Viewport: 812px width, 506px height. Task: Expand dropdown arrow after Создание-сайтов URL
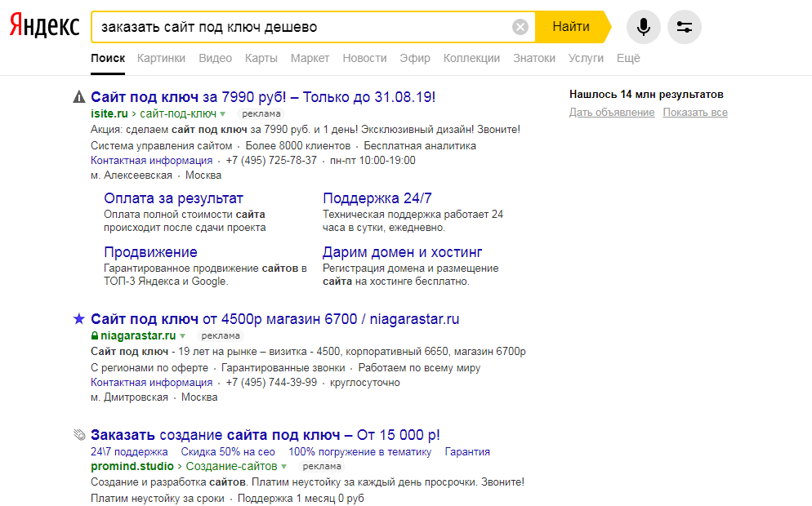click(x=283, y=467)
